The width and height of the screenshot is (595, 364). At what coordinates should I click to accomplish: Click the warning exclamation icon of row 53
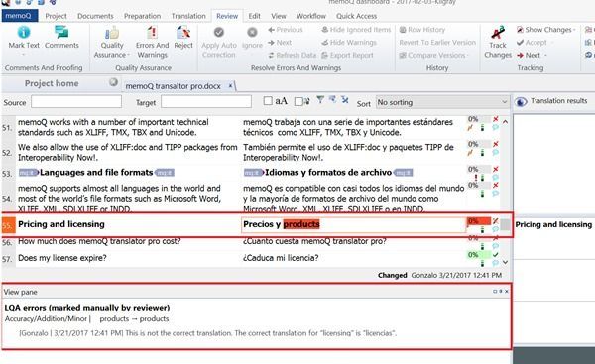tap(476, 178)
